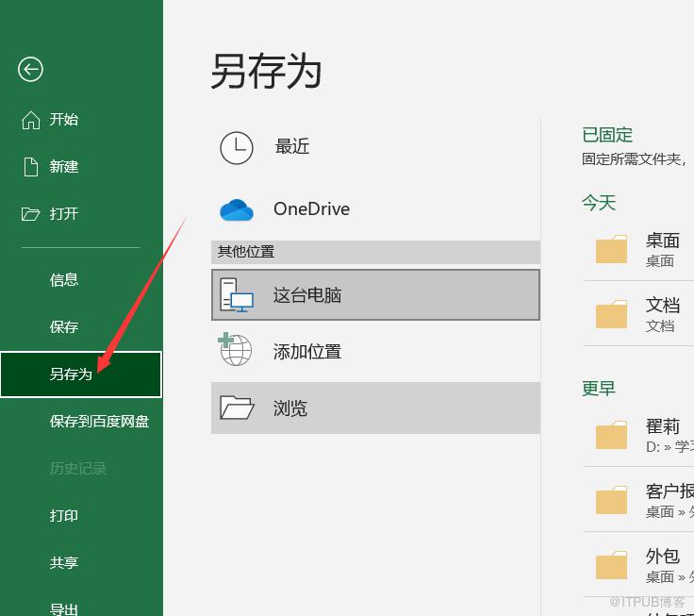
Task: Open the 信息 page
Action: click(81, 280)
